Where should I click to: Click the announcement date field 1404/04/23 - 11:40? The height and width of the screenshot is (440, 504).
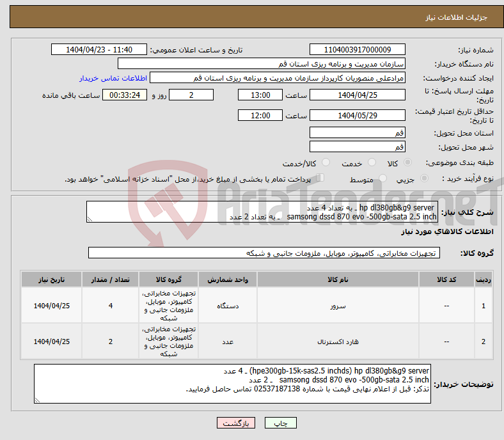(x=99, y=49)
